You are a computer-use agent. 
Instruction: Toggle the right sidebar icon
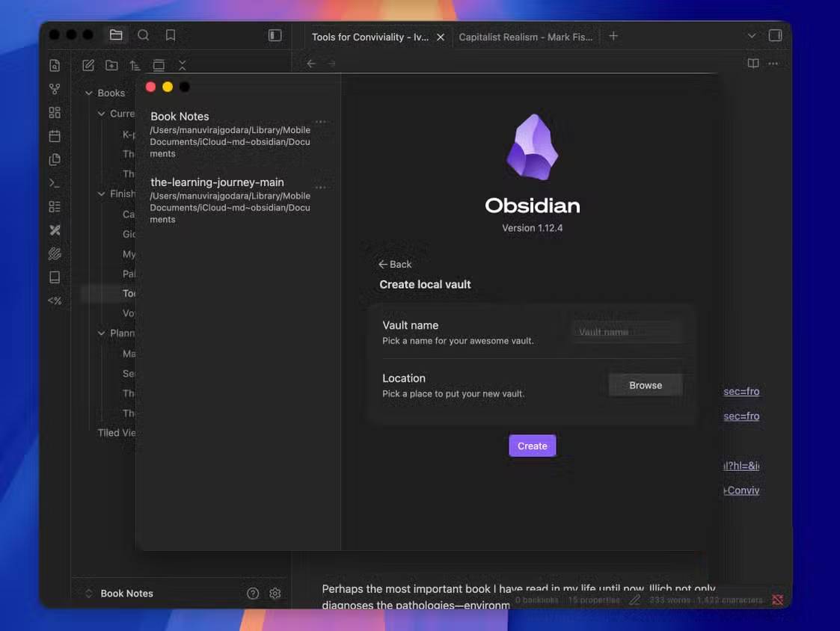pyautogui.click(x=775, y=35)
